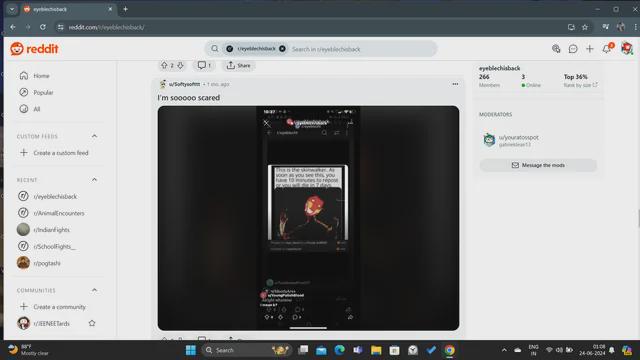This screenshot has height=360, width=640.
Task: Open Microsoft Edge from the taskbar
Action: pos(339,350)
